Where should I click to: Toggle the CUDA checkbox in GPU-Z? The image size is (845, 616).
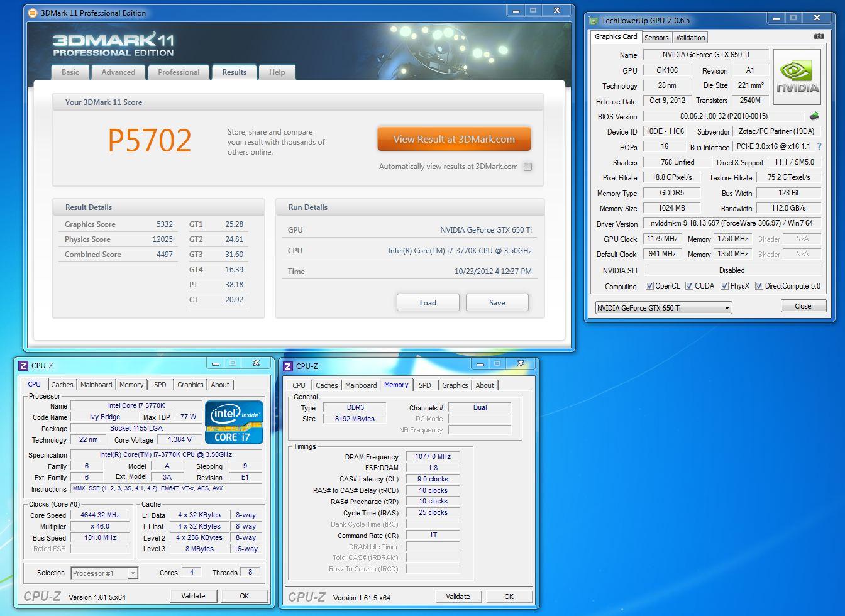pyautogui.click(x=689, y=286)
